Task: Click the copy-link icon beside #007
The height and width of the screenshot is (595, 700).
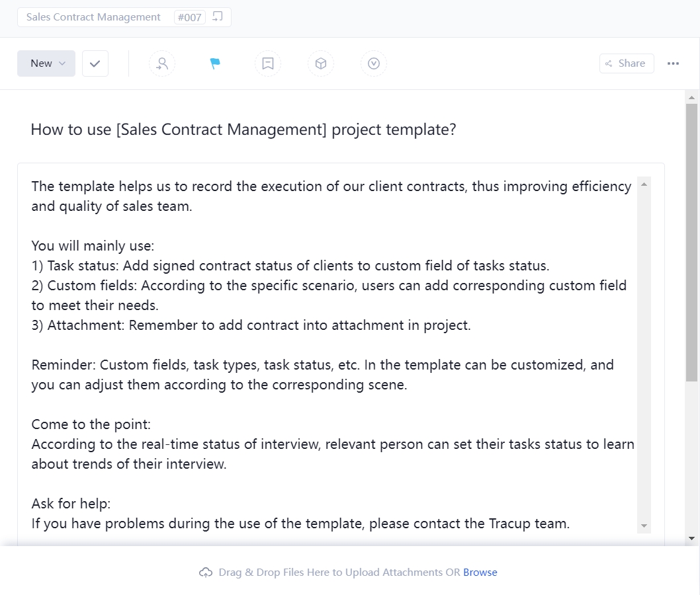Action: (218, 17)
